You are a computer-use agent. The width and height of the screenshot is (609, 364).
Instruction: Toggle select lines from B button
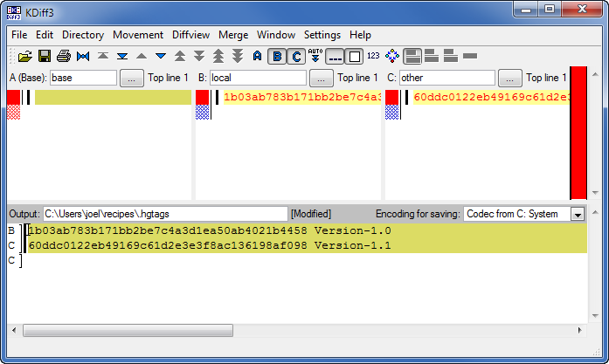[276, 57]
